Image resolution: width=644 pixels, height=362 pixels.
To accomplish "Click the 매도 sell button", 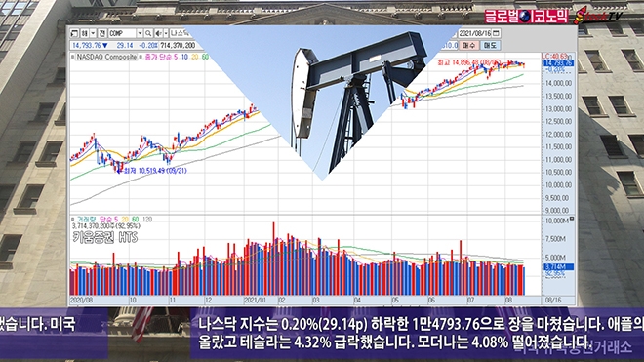I will pos(490,45).
